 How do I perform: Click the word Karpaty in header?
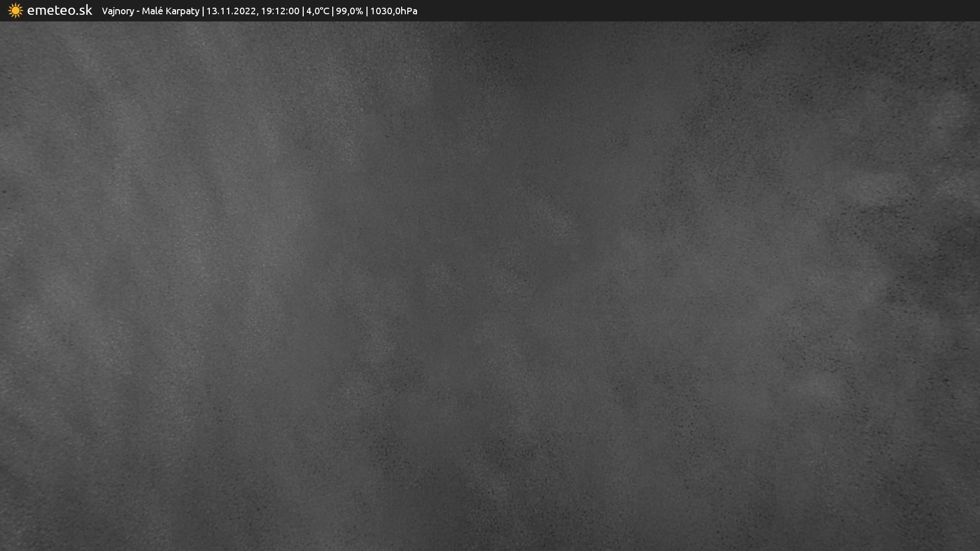182,11
